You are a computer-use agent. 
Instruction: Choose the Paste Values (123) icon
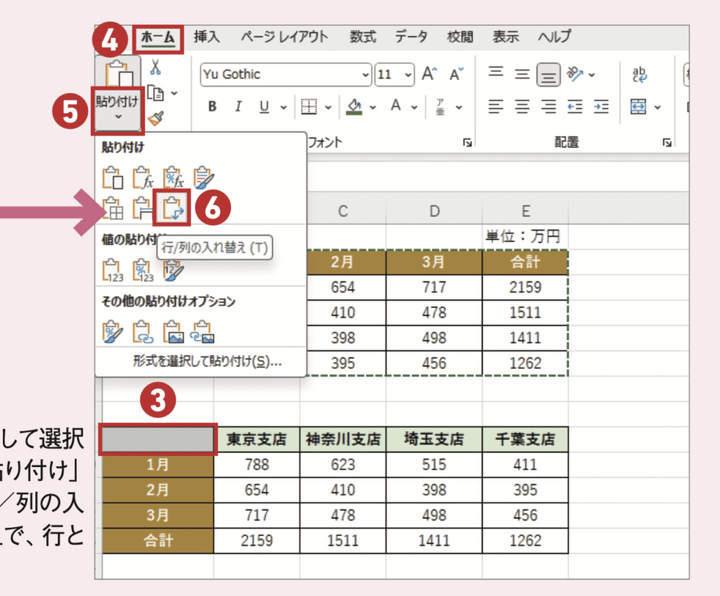click(x=113, y=270)
